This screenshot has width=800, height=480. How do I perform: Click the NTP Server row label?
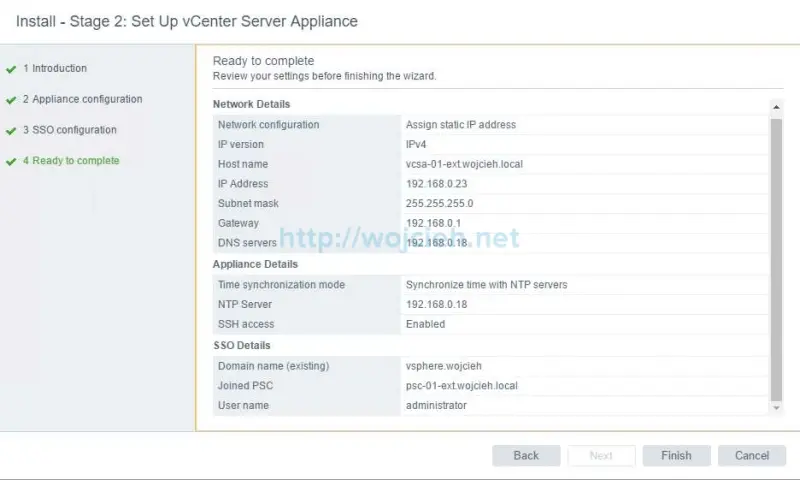(245, 305)
